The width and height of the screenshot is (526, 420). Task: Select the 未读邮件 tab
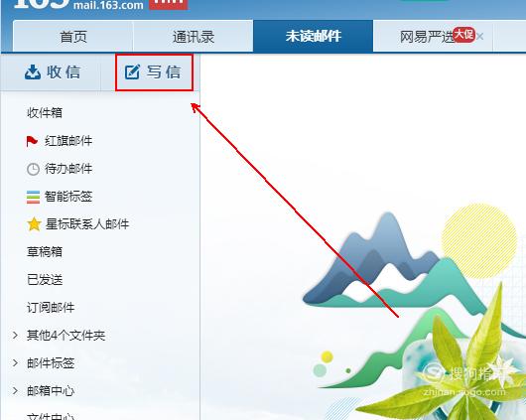point(314,37)
